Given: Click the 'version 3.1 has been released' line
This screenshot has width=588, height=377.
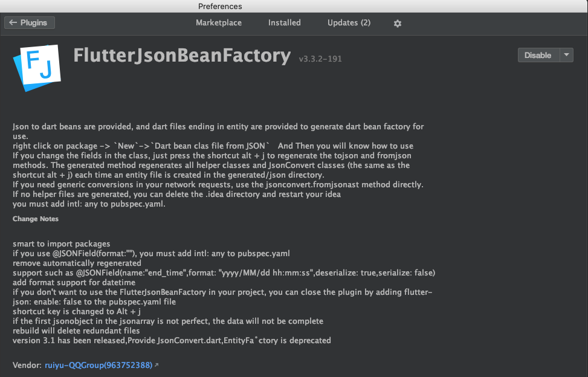Looking at the screenshot, I should click(x=172, y=341).
